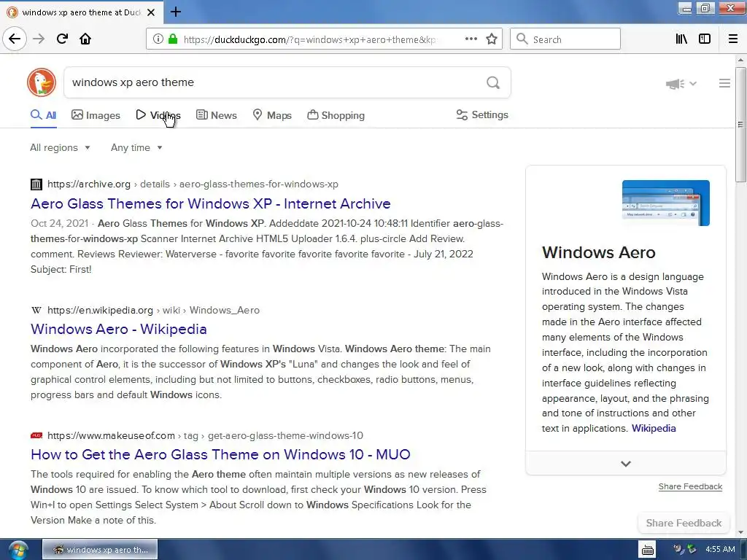Open the on-screen keyboard tray icon

(x=648, y=550)
